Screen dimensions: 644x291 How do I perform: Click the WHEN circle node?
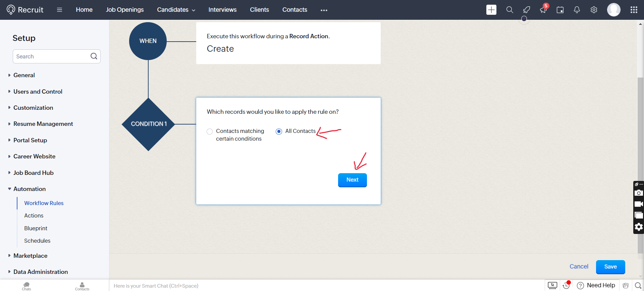click(x=148, y=41)
